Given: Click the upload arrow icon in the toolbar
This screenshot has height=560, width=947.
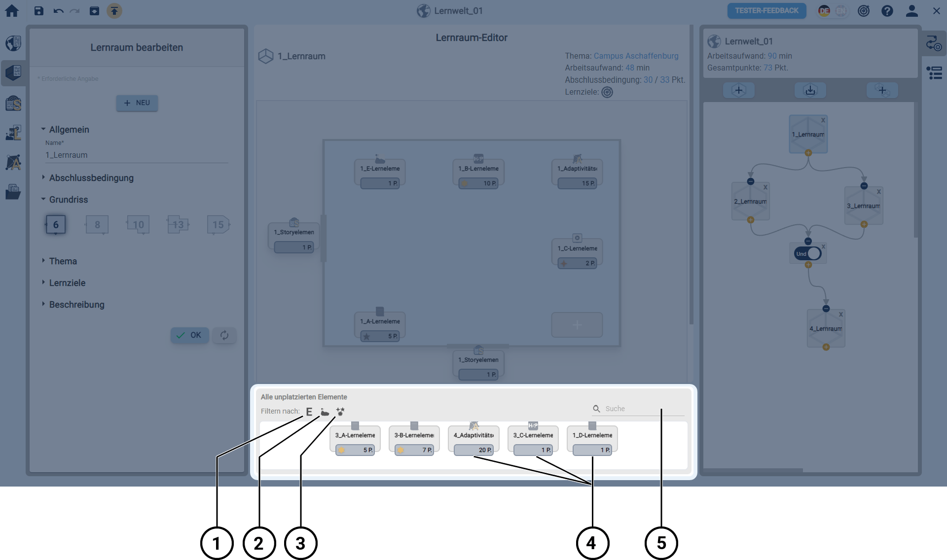Looking at the screenshot, I should click(x=114, y=10).
